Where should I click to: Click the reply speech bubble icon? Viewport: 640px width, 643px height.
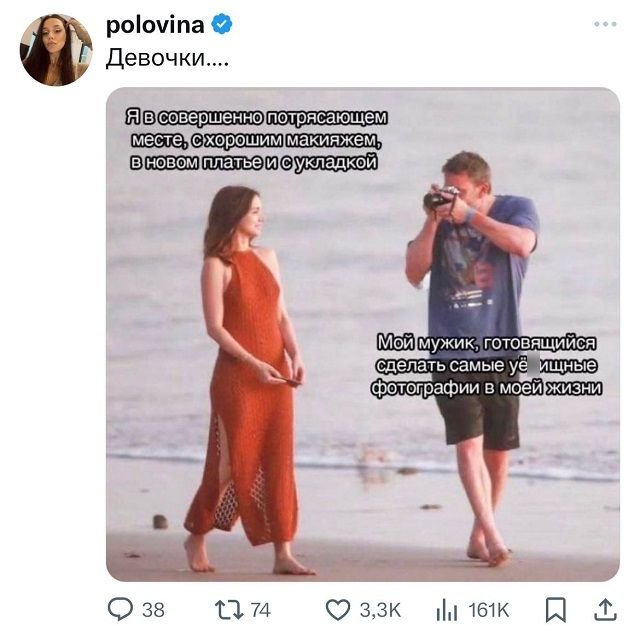120,608
